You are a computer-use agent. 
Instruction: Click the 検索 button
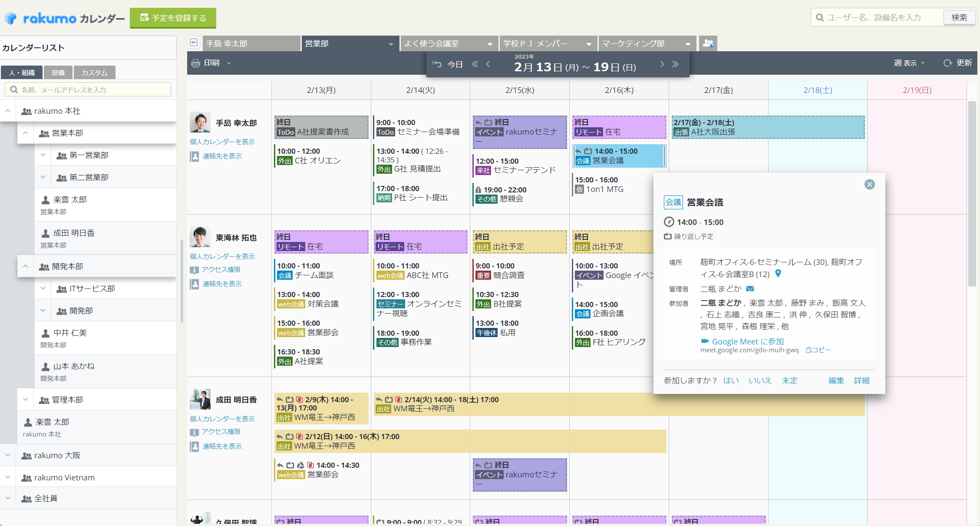click(x=959, y=18)
